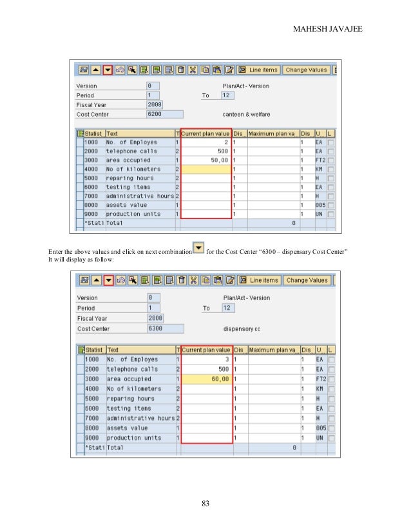Click the scissors cut icon in 6300 screen toolbar
The height and width of the screenshot is (532, 411).
click(x=193, y=280)
